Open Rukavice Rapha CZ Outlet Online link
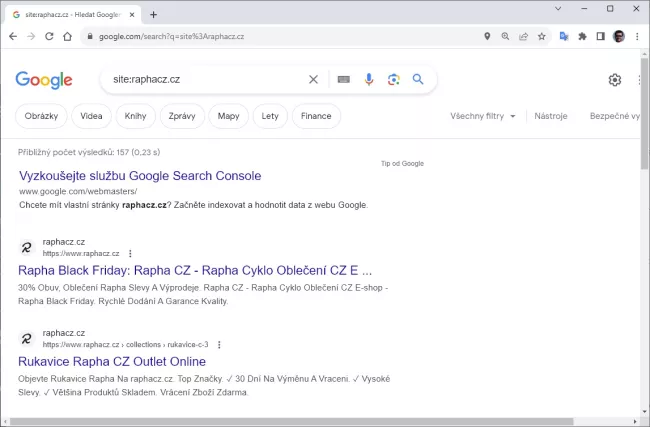This screenshot has height=427, width=650. (112, 361)
